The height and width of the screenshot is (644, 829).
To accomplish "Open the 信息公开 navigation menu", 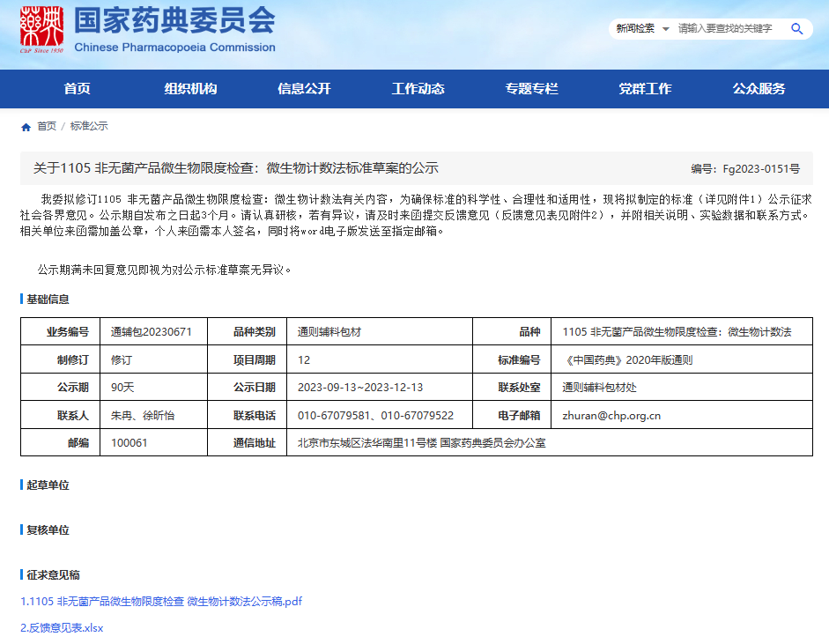I will [x=305, y=89].
